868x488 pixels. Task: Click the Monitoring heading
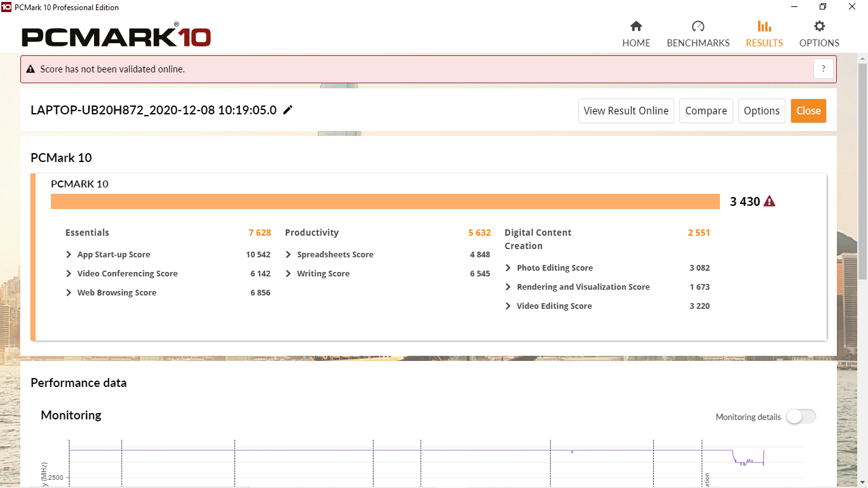pos(71,415)
